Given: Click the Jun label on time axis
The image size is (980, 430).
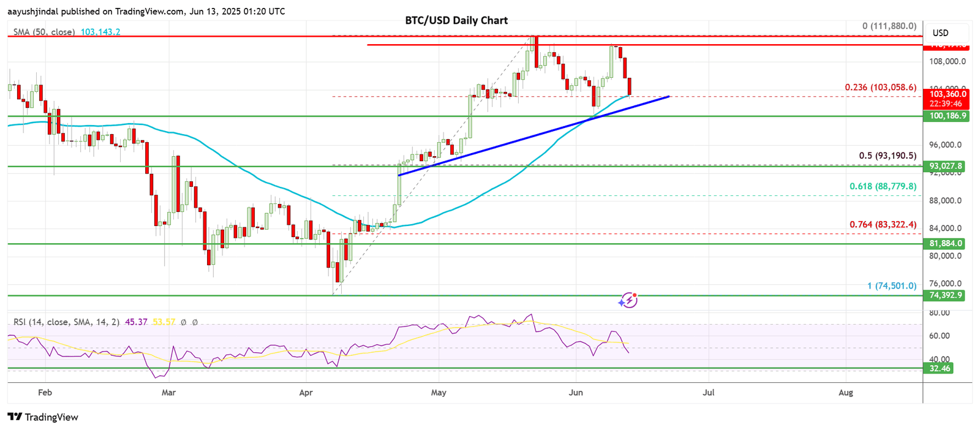Looking at the screenshot, I should [x=576, y=393].
